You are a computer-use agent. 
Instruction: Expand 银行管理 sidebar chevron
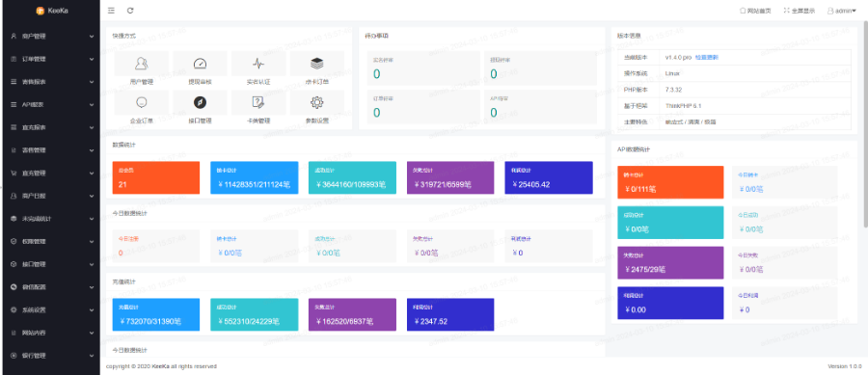(x=92, y=356)
